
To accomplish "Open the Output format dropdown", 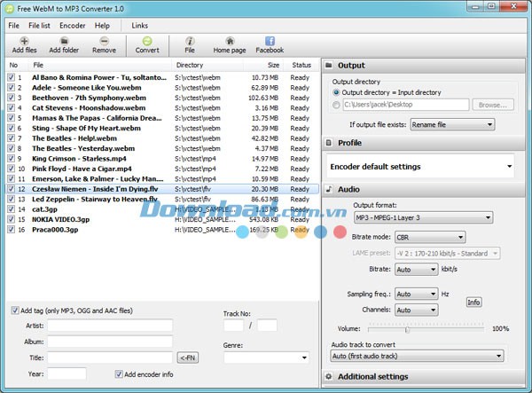I will point(423,217).
